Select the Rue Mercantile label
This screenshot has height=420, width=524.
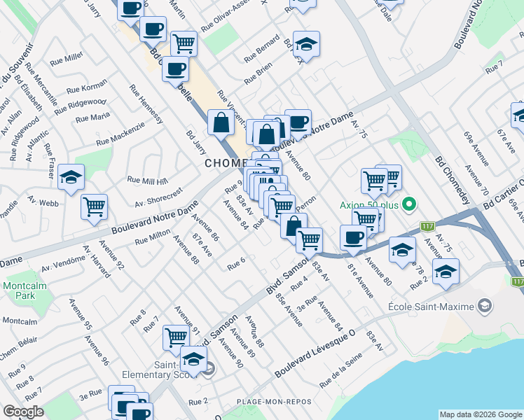41,84
